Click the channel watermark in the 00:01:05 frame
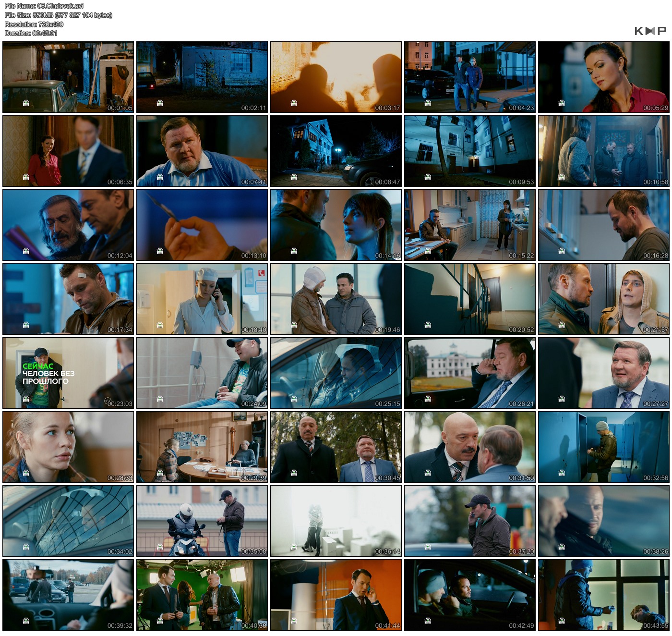The width and height of the screenshot is (672, 636). (x=26, y=103)
